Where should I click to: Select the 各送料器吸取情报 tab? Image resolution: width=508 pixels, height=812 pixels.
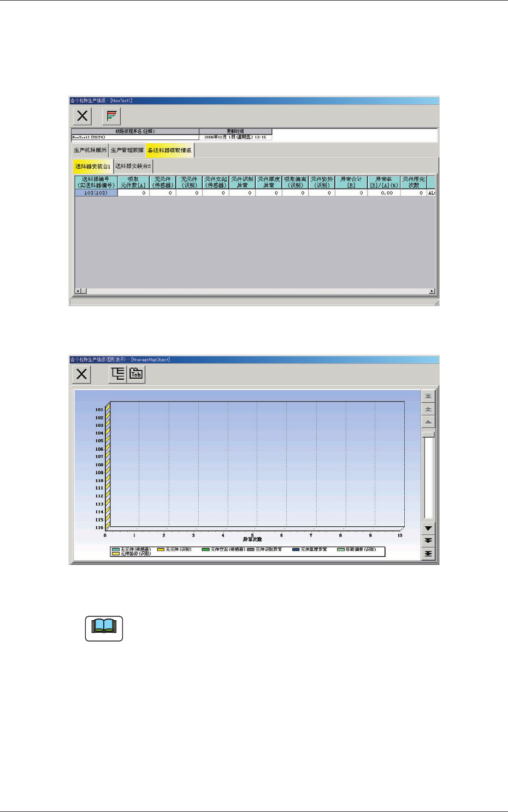[170, 150]
